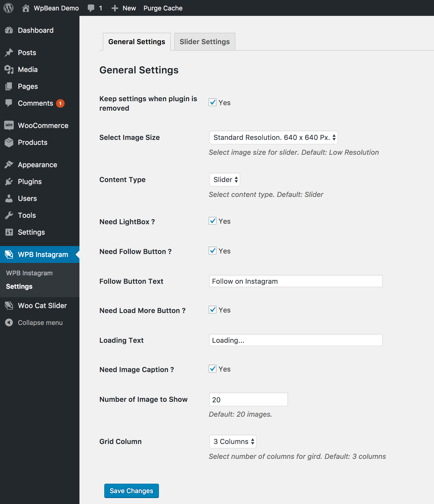The image size is (434, 504).
Task: Open the Select Image Size dropdown
Action: tap(273, 137)
